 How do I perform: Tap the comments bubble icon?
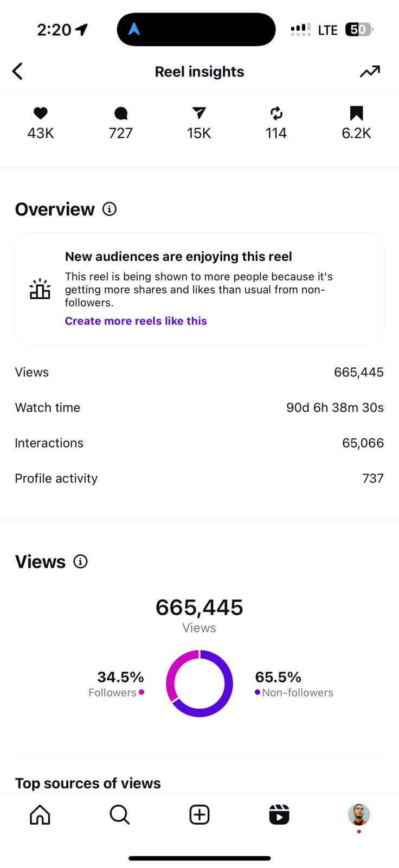point(120,113)
